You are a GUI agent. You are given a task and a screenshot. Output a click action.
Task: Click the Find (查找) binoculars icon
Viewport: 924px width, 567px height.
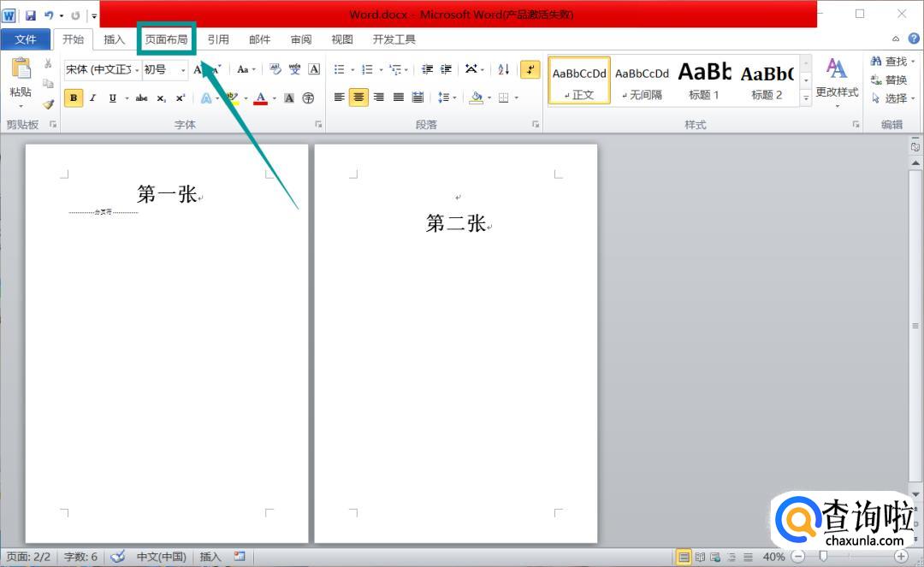click(x=876, y=61)
